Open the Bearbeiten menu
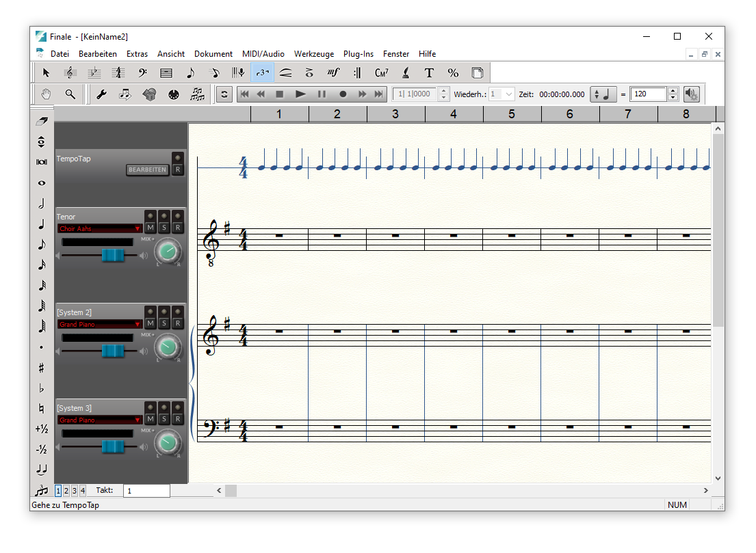756x553 pixels. click(98, 54)
